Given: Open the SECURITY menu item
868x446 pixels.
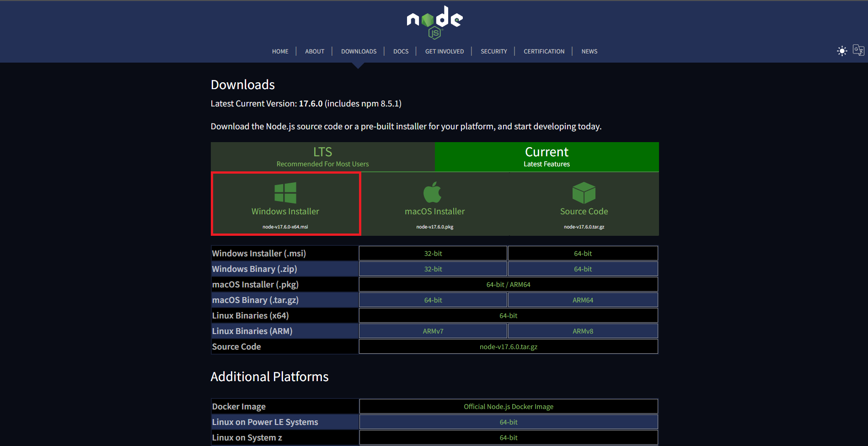Looking at the screenshot, I should point(494,51).
